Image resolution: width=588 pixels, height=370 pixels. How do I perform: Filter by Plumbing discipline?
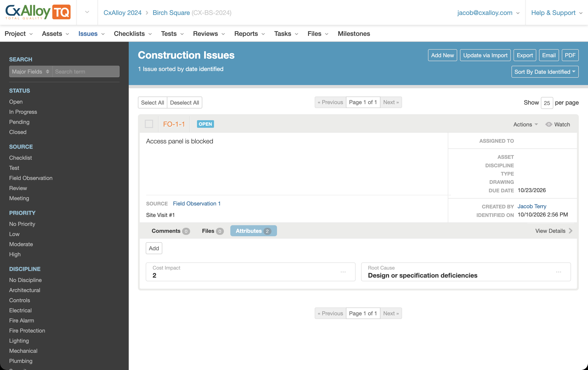click(21, 361)
